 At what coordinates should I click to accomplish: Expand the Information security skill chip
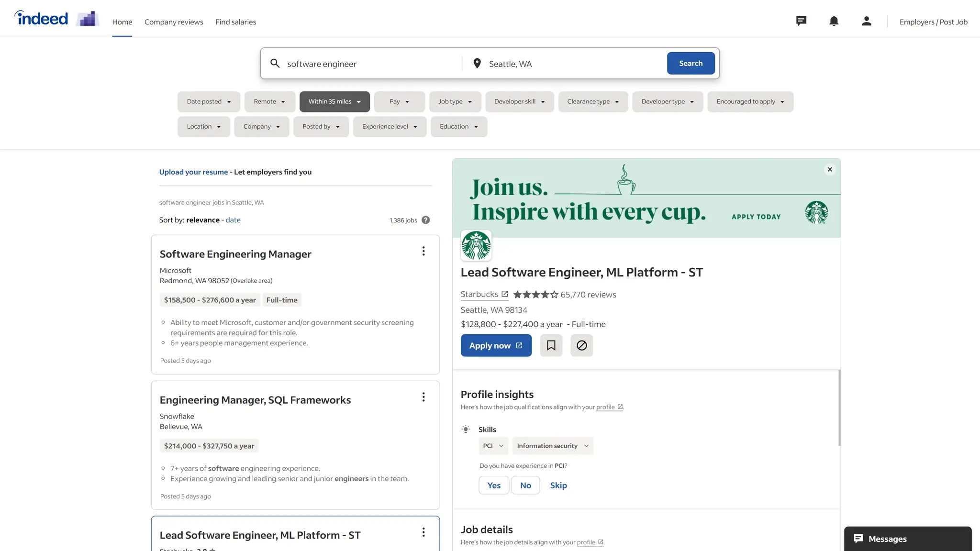(553, 446)
